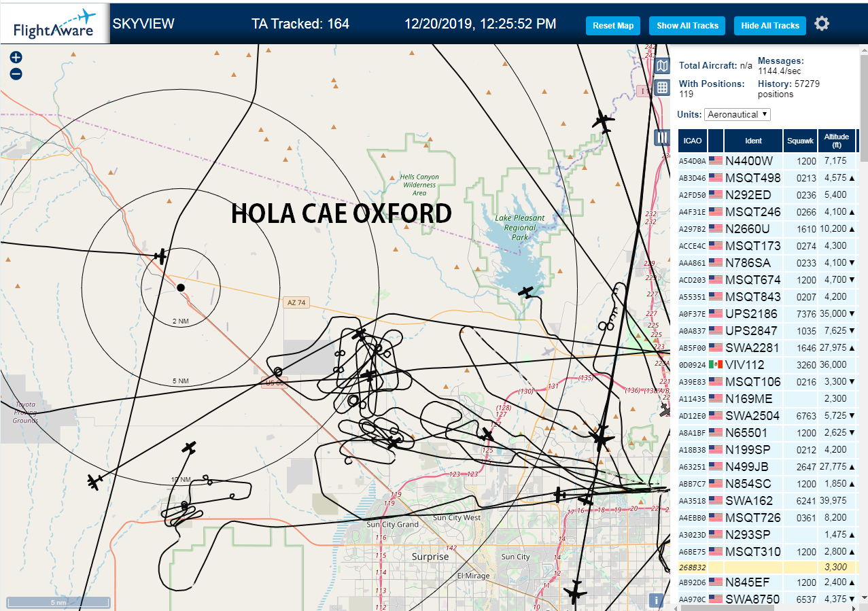This screenshot has height=611, width=868.
Task: Click the site center black dot marker
Action: click(x=181, y=287)
